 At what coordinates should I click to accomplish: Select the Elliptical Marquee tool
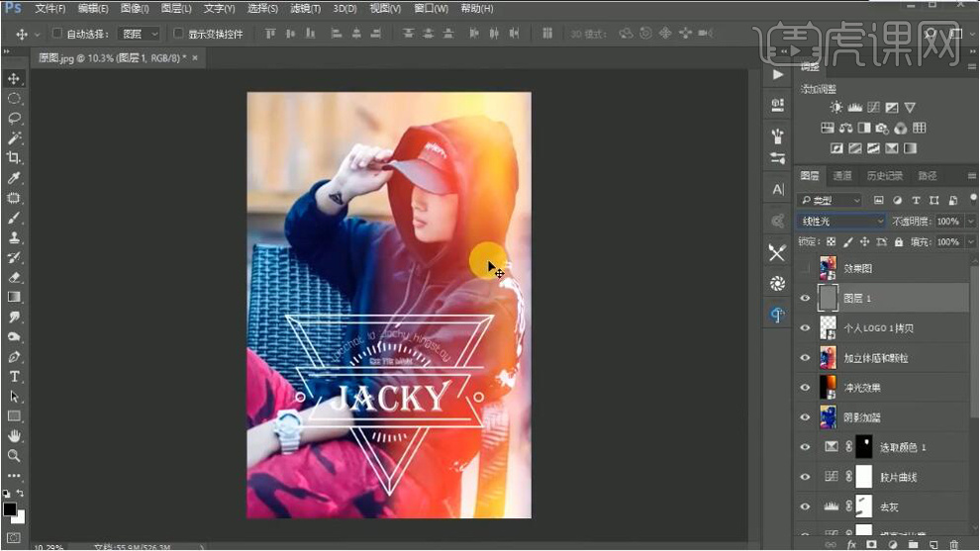click(14, 99)
